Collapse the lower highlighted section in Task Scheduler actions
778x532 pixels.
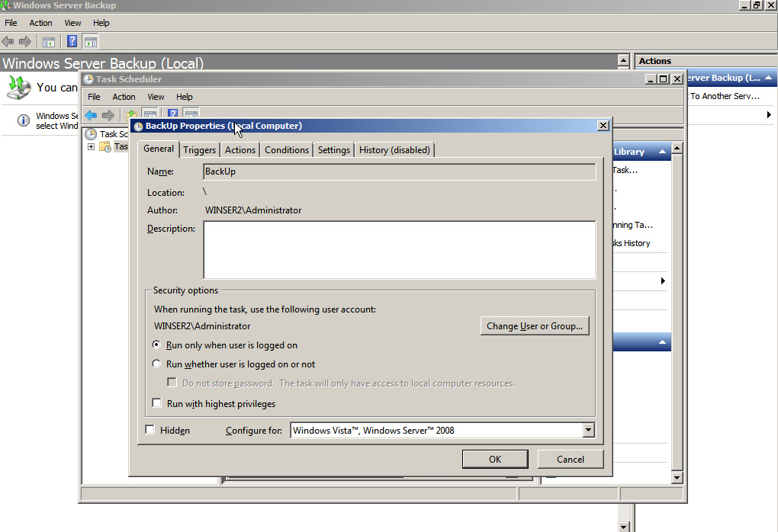click(662, 342)
